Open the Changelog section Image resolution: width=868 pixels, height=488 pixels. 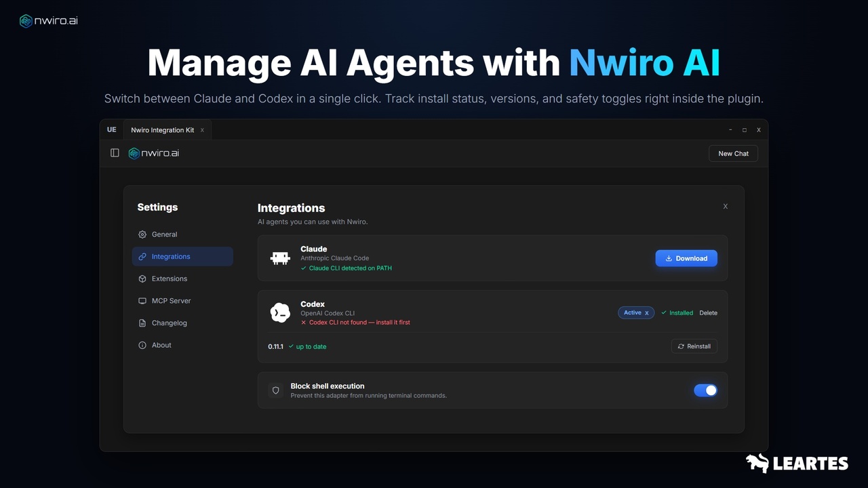coord(182,323)
